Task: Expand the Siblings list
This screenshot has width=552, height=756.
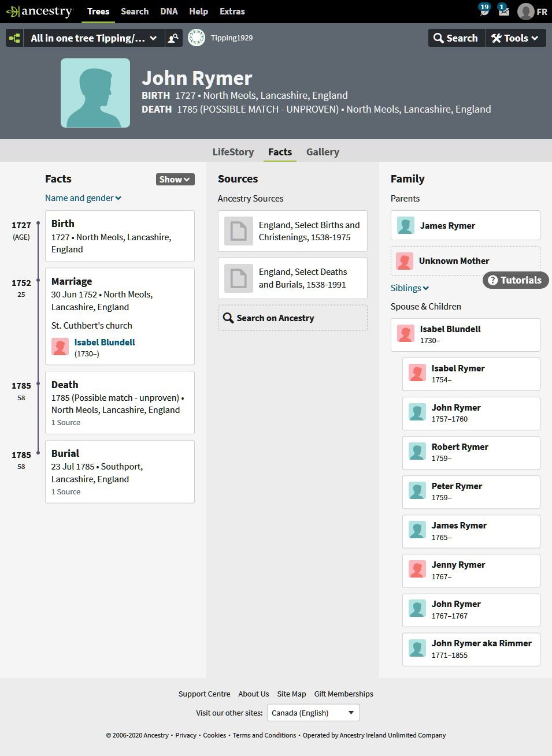Action: click(410, 288)
